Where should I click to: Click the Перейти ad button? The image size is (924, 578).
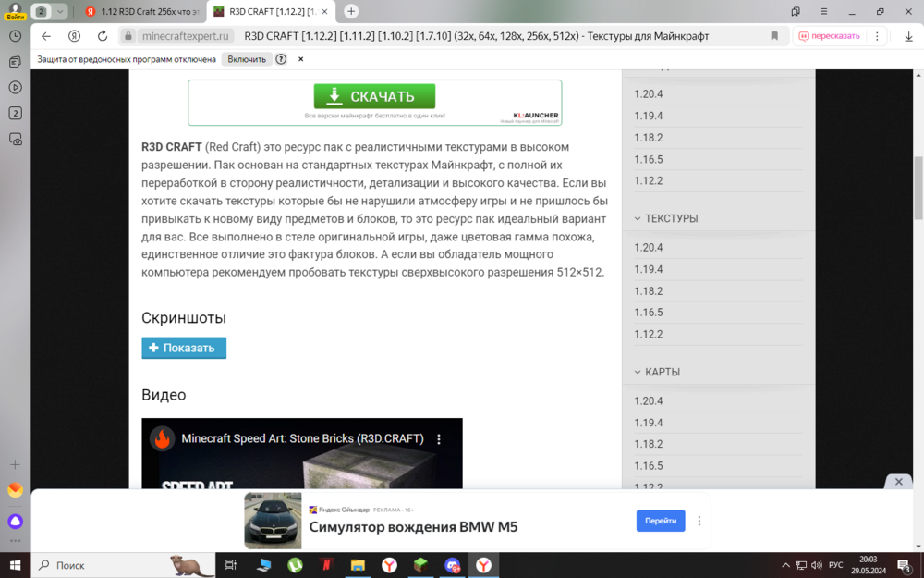click(661, 521)
